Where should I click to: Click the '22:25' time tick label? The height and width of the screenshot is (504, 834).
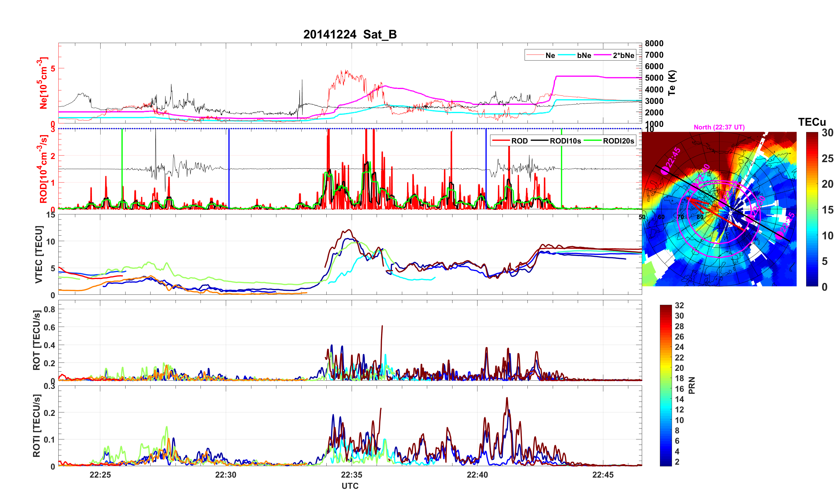(100, 474)
